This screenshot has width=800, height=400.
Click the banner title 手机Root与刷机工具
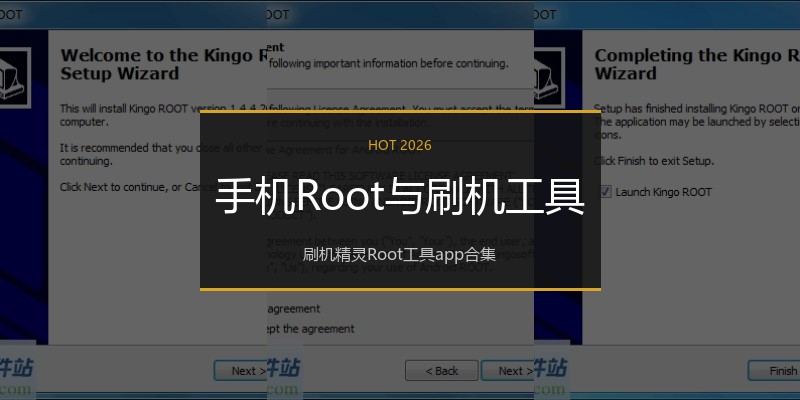click(400, 197)
